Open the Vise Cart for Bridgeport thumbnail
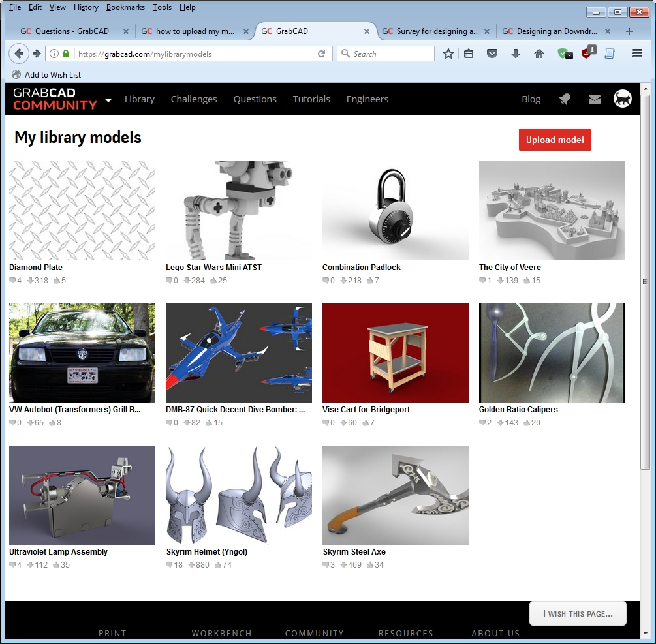656x644 pixels. 396,353
